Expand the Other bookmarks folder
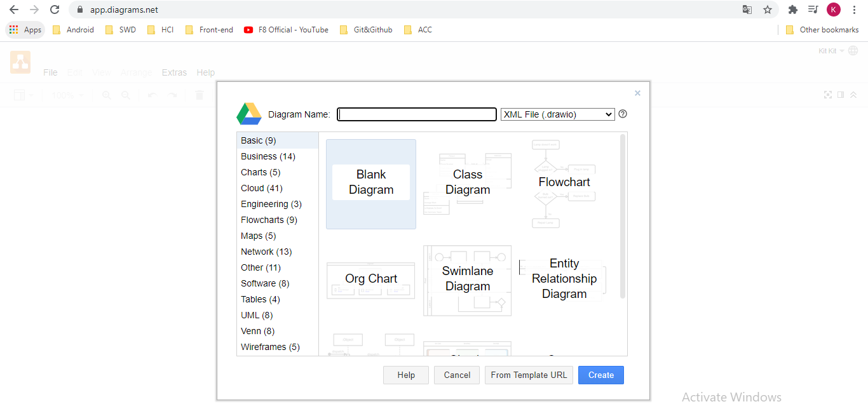The height and width of the screenshot is (404, 868). (822, 29)
